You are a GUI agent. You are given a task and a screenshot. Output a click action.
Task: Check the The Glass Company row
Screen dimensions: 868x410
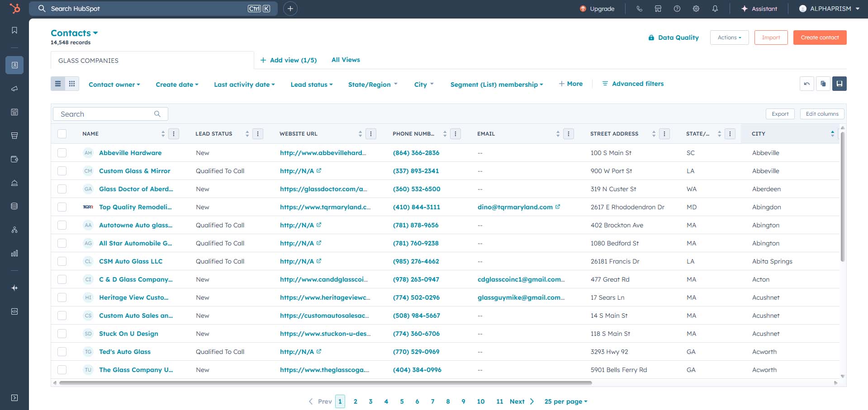tap(62, 370)
